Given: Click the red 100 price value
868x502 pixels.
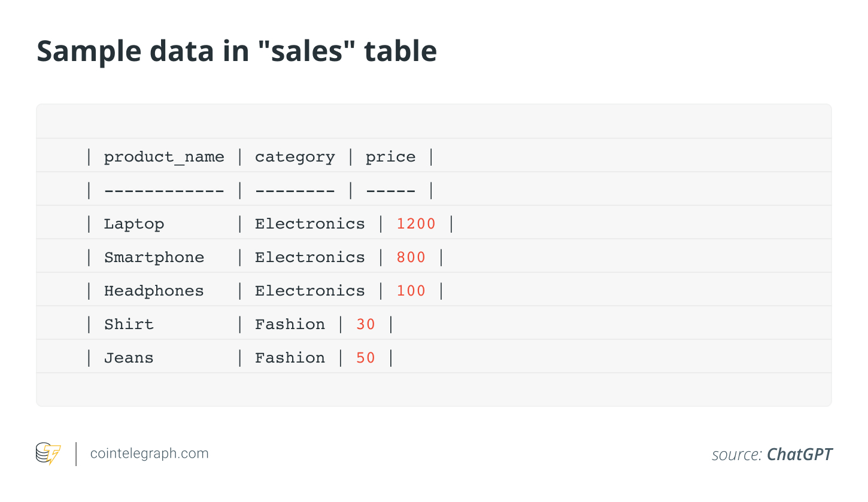Looking at the screenshot, I should click(x=411, y=291).
